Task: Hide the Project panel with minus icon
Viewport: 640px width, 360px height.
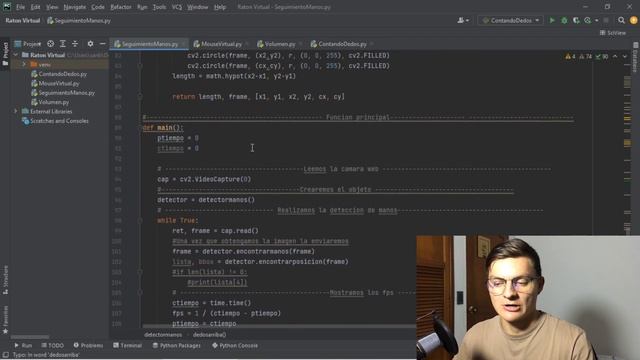Action: click(102, 44)
